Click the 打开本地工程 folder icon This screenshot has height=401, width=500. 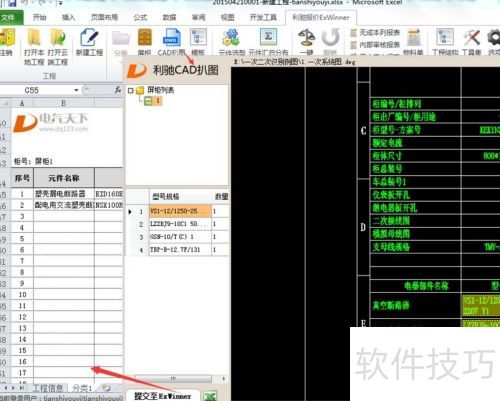[x=34, y=37]
